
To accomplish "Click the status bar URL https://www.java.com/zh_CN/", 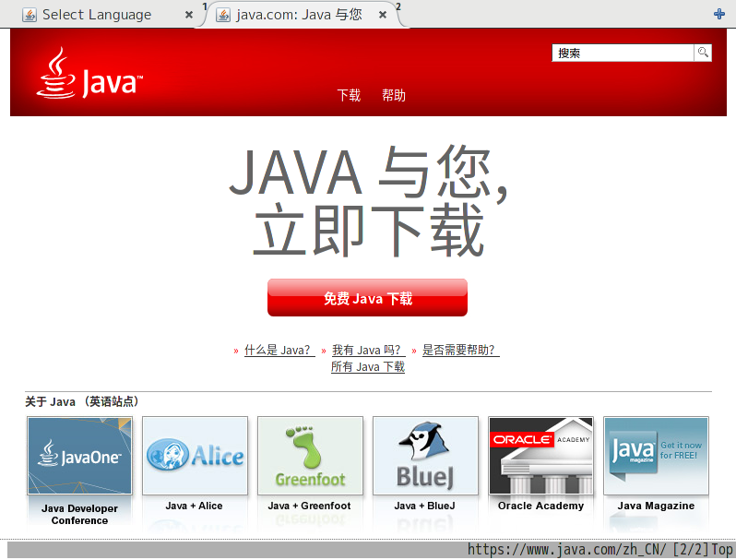I will [566, 550].
